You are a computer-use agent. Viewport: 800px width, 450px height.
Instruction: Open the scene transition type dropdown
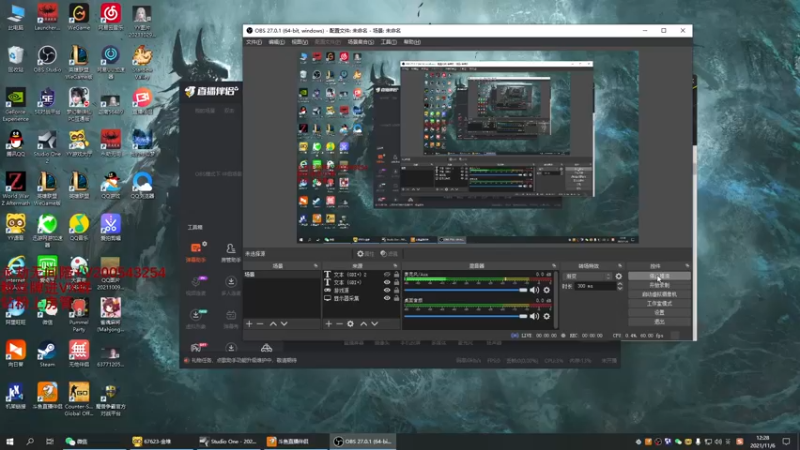tap(587, 276)
